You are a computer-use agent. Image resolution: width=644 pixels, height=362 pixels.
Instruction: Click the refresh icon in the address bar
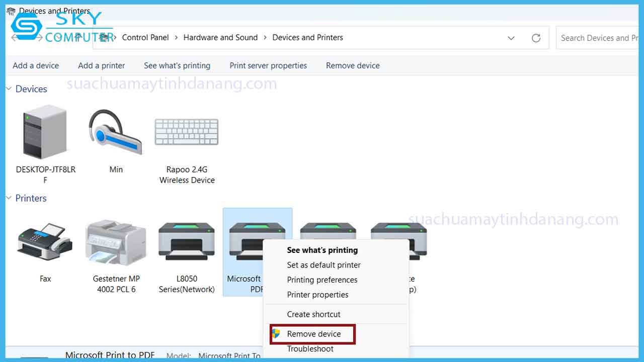536,38
